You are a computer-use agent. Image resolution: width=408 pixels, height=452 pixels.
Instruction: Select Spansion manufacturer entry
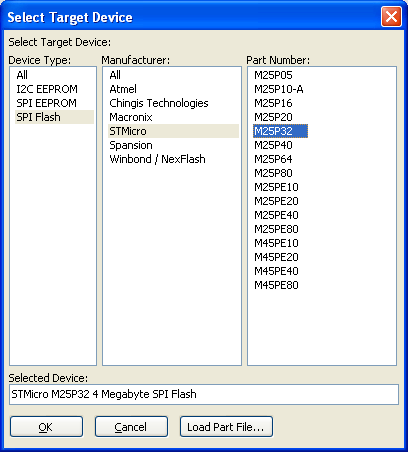click(x=131, y=145)
